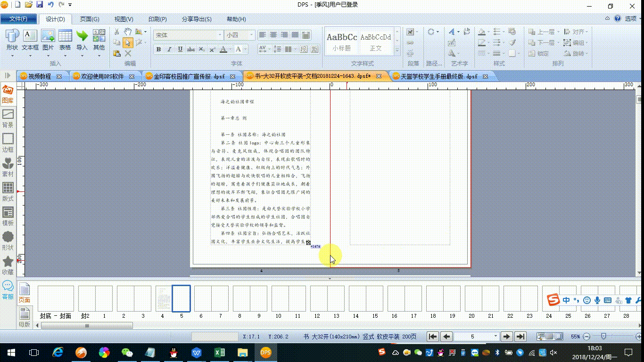Apply the 小标题 text style
This screenshot has width=644, height=362.
(x=342, y=41)
